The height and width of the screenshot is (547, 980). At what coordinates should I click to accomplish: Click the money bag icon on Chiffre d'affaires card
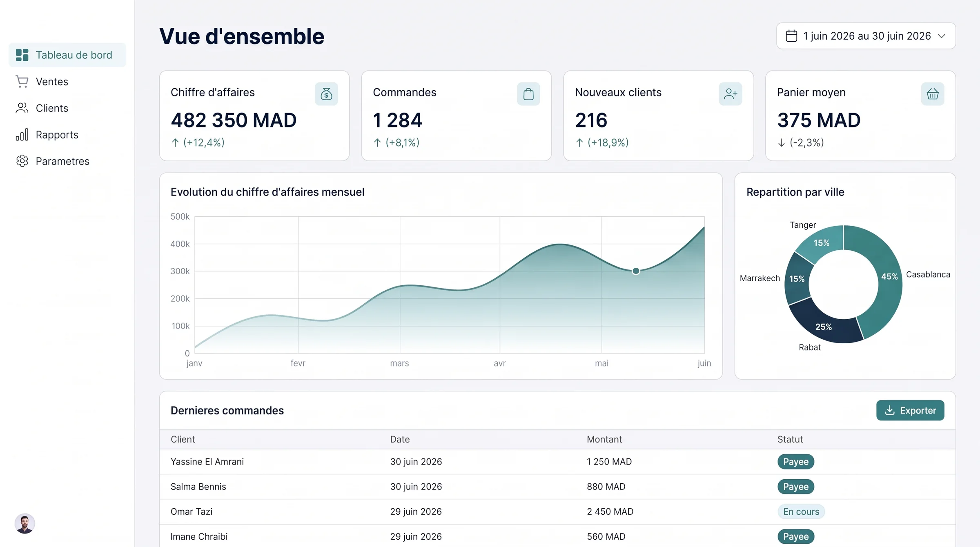point(326,94)
